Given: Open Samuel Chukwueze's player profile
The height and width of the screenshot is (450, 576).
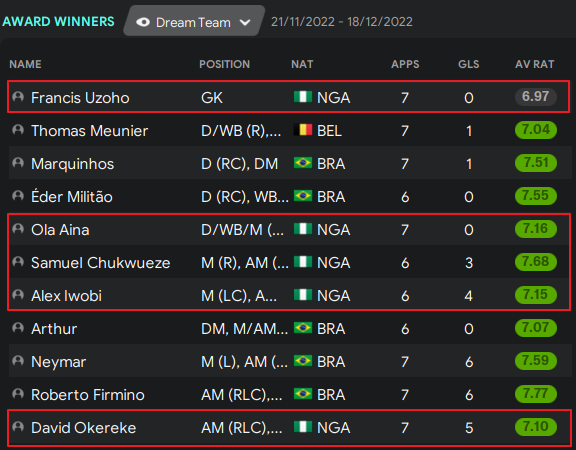Looking at the screenshot, I should pos(101,263).
